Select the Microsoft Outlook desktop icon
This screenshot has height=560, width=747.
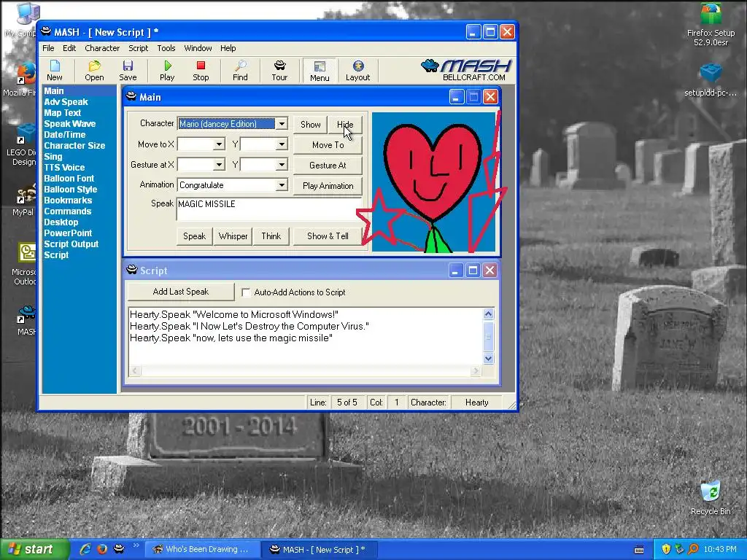pyautogui.click(x=25, y=264)
